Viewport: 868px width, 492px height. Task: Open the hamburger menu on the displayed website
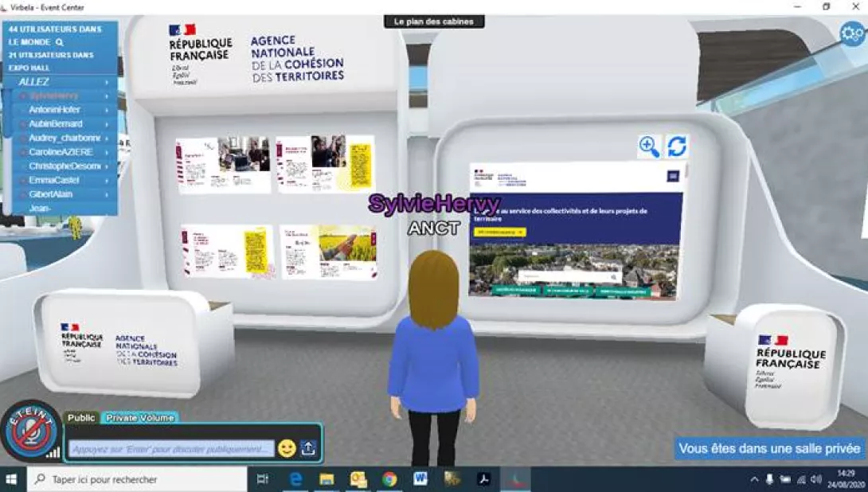point(673,176)
